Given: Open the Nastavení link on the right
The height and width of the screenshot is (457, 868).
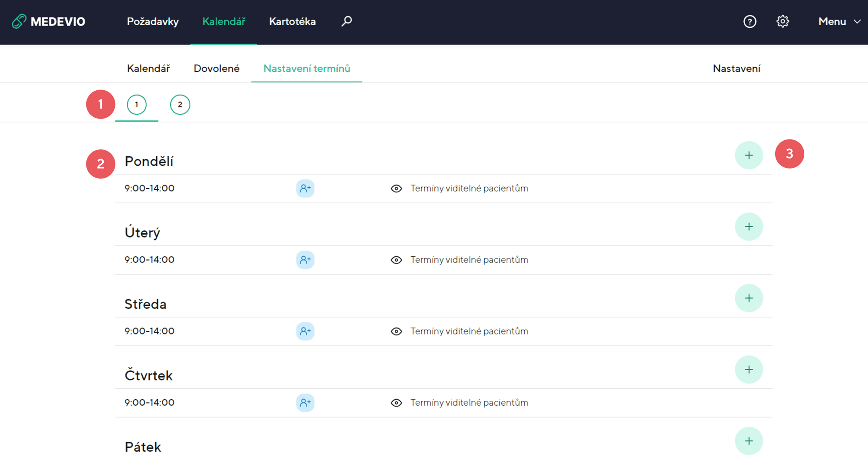Looking at the screenshot, I should [736, 69].
